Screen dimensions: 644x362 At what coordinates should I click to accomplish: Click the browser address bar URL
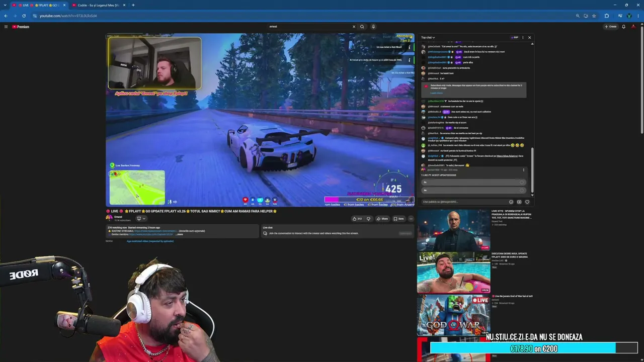point(68,16)
